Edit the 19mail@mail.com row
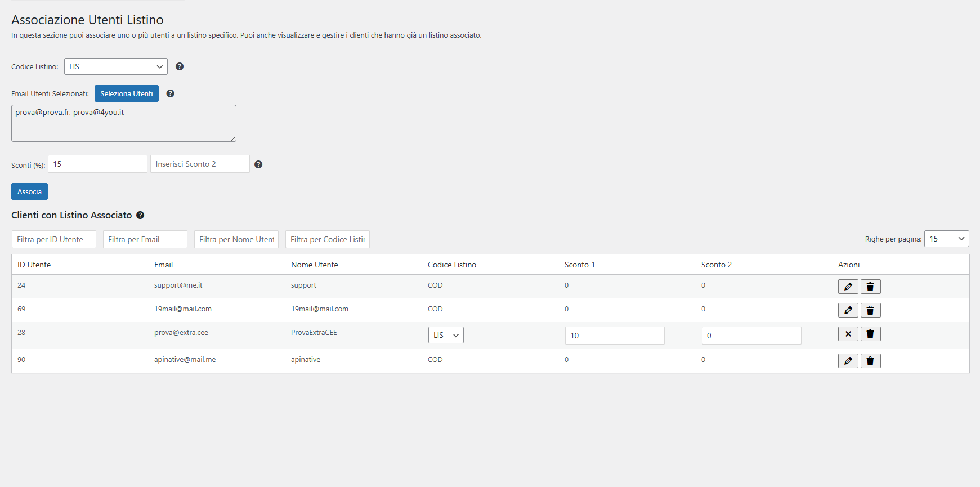980x487 pixels. coord(848,310)
